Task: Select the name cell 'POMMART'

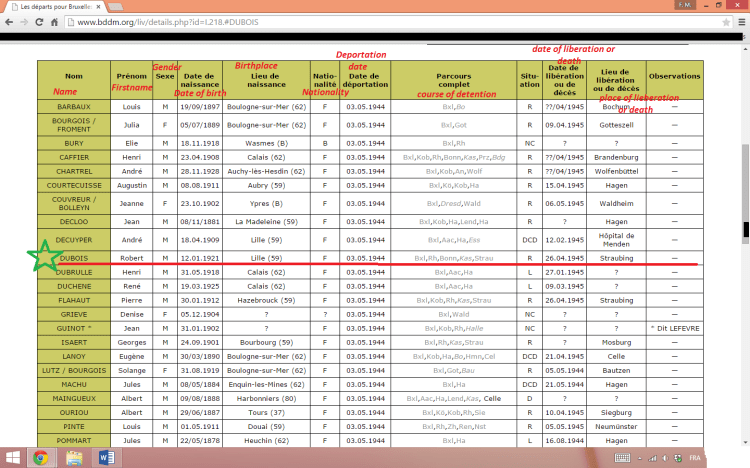Action: click(x=74, y=441)
